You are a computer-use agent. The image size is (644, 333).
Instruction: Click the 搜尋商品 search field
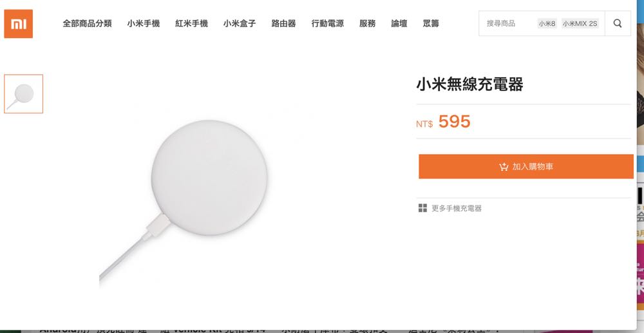pyautogui.click(x=506, y=24)
